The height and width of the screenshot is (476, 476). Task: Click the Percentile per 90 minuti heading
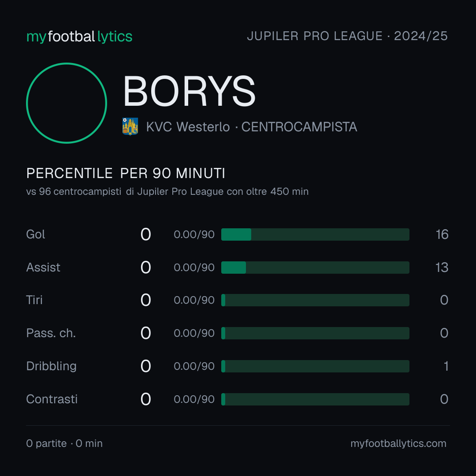click(x=126, y=173)
